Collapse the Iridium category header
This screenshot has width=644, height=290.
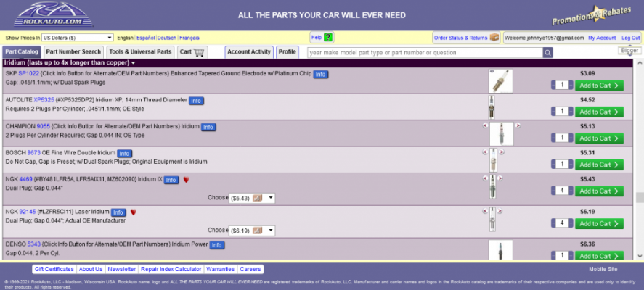pos(70,63)
